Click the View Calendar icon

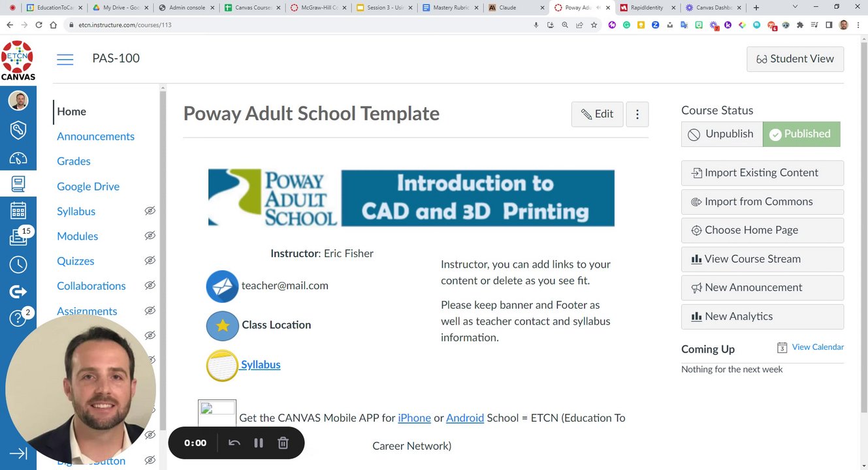[x=782, y=347]
